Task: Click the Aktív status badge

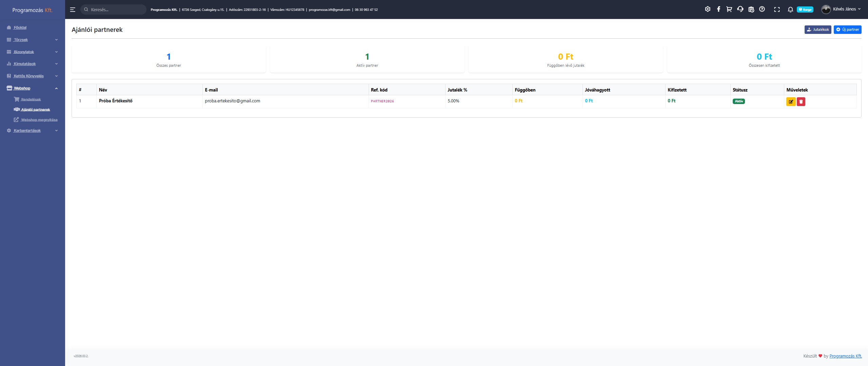Action: tap(738, 101)
